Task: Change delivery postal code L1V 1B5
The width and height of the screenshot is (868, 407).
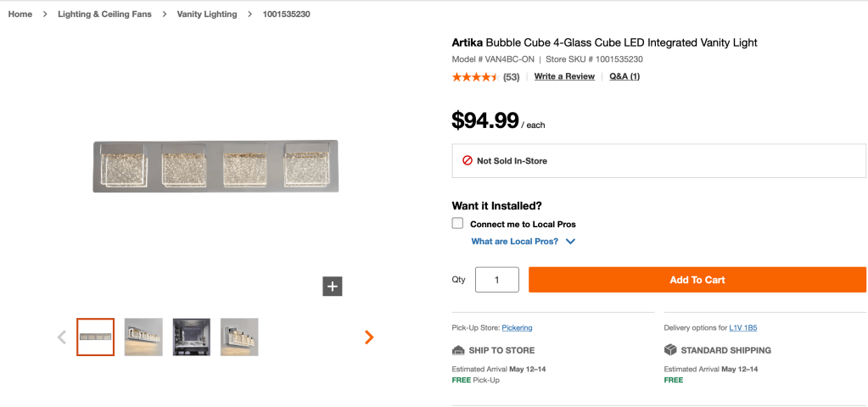Action: pyautogui.click(x=743, y=328)
